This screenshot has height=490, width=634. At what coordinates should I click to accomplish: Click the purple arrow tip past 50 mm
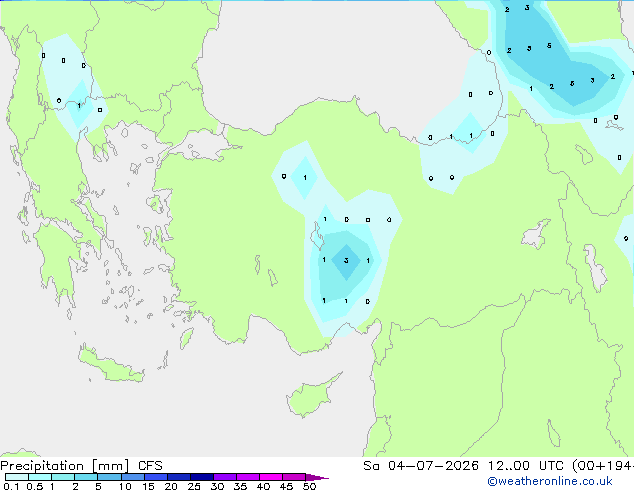coord(317,478)
